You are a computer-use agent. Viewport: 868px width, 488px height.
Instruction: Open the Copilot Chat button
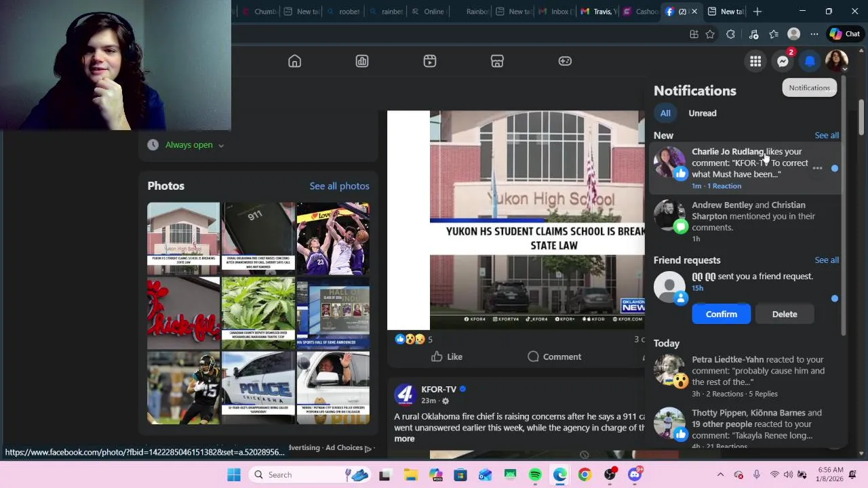pos(845,34)
